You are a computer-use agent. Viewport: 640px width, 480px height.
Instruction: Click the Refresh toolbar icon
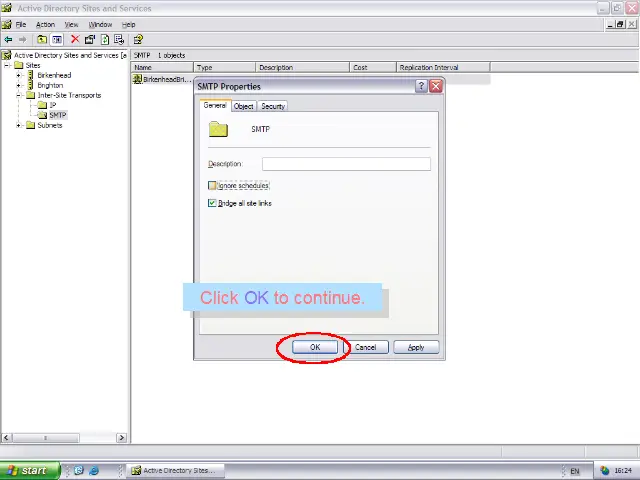pos(105,40)
